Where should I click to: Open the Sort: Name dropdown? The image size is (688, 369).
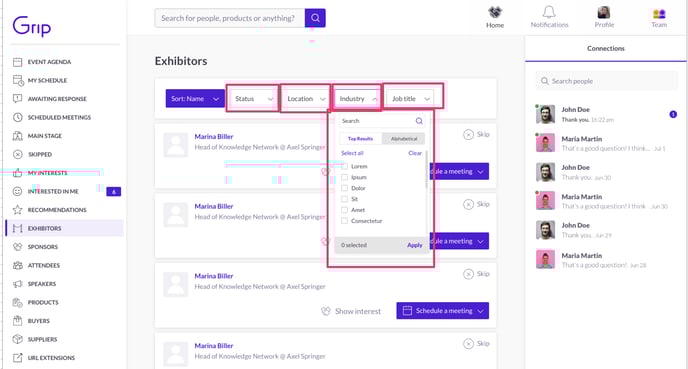point(195,99)
